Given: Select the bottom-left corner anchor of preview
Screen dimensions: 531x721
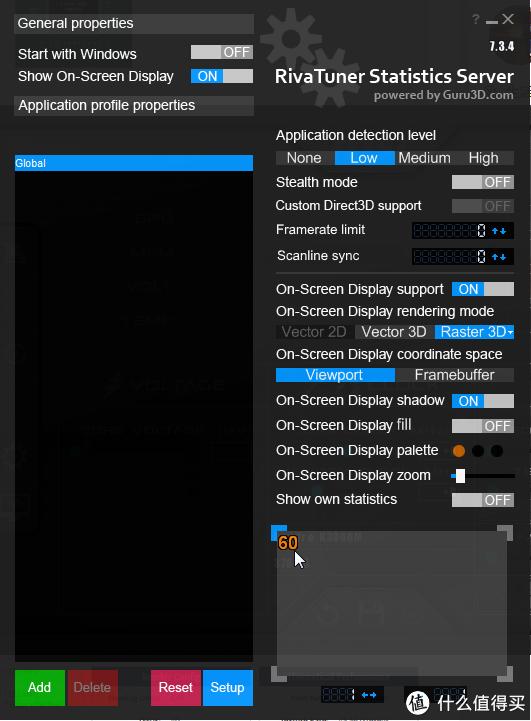Looking at the screenshot, I should point(278,674).
